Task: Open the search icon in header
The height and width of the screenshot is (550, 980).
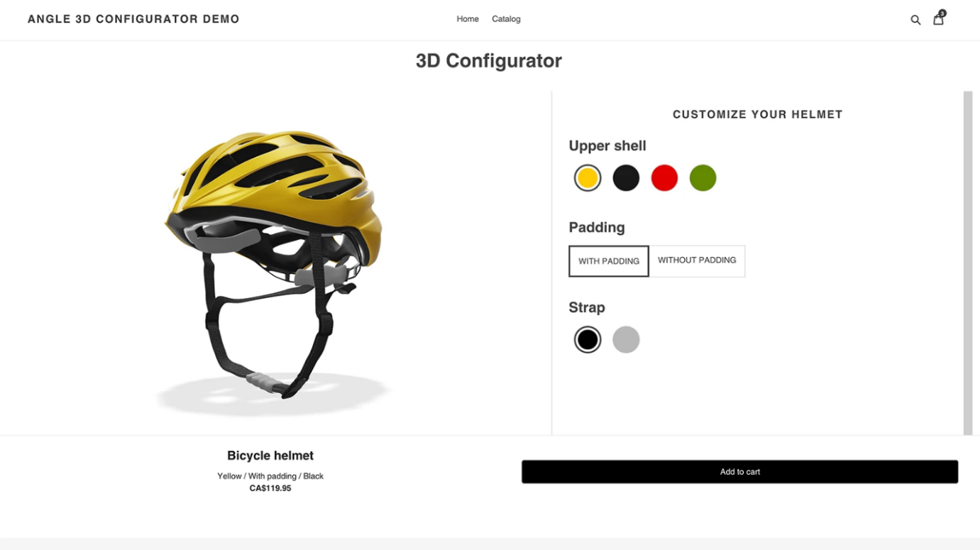Action: point(915,20)
